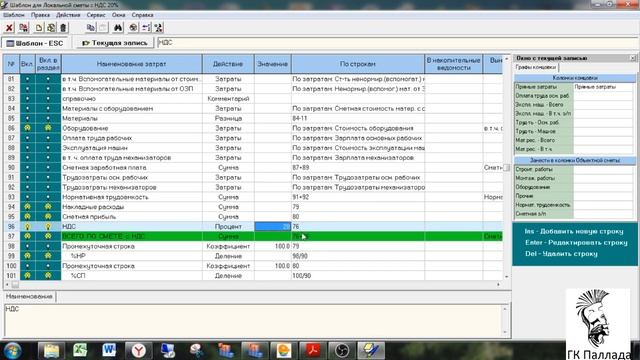Open the OBS Studio taskbar icon
Screen dimensions: 640x360
(342, 351)
